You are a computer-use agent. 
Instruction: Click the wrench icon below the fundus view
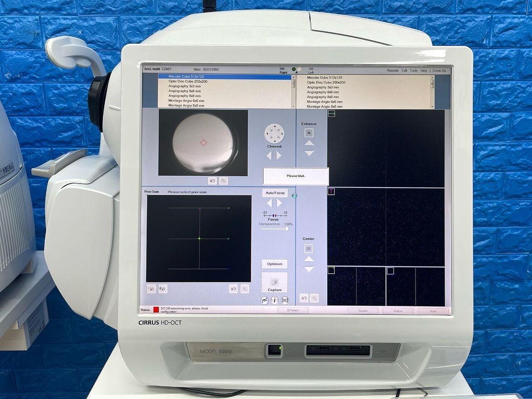(x=245, y=289)
